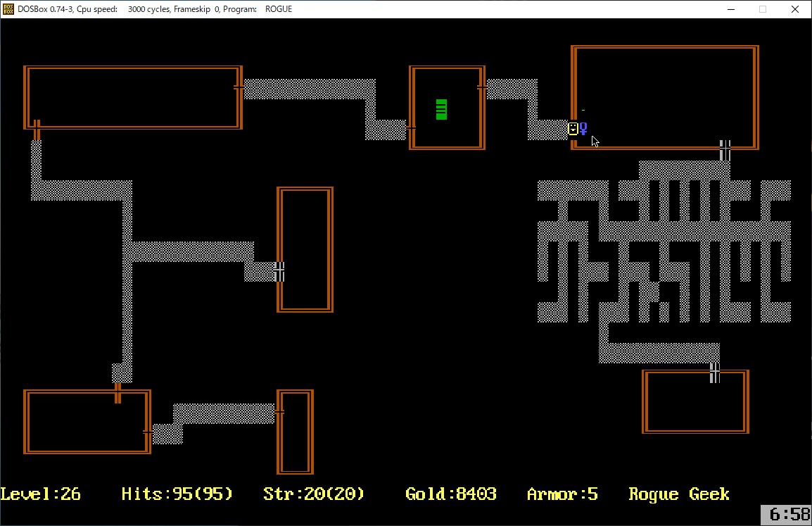812x526 pixels.
Task: Click the bottom-left room's right wall door
Action: 148,432
